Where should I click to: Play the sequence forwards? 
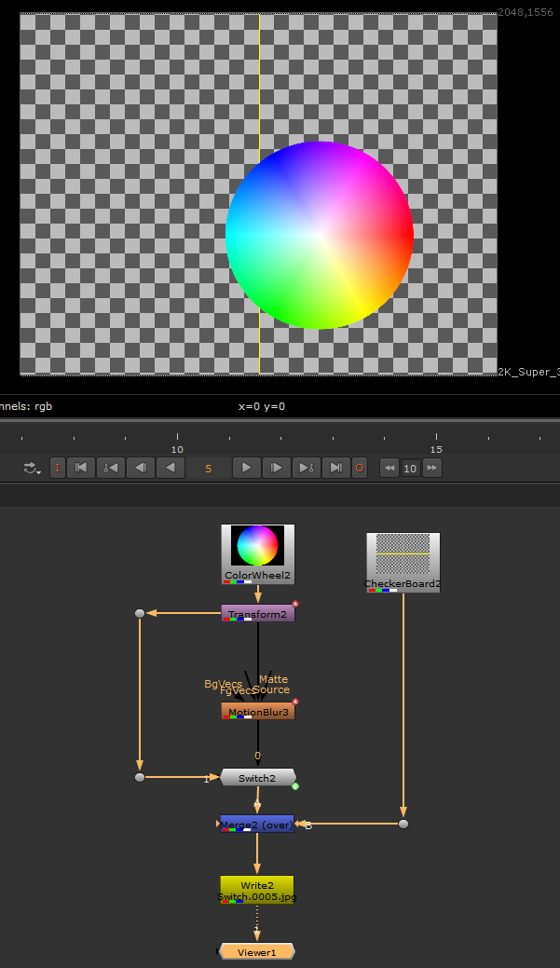click(246, 468)
